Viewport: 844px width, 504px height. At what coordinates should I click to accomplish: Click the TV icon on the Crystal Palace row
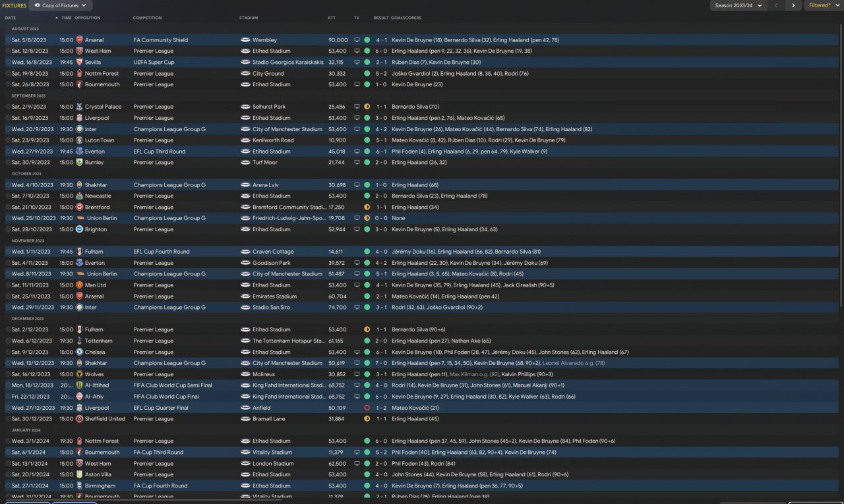pyautogui.click(x=357, y=107)
